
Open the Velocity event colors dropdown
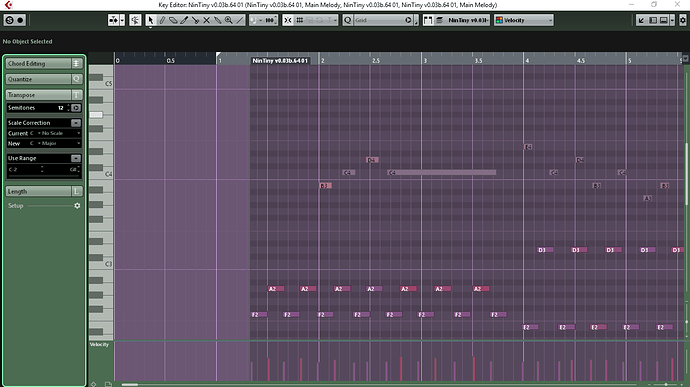pyautogui.click(x=524, y=20)
